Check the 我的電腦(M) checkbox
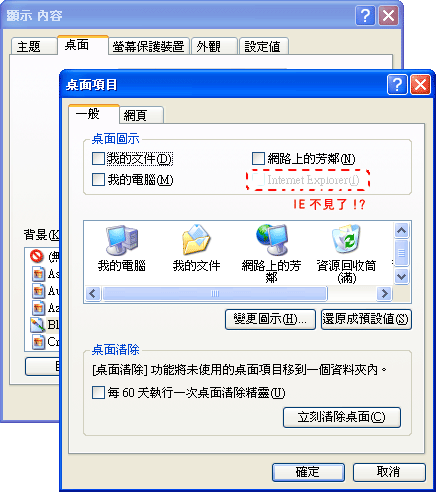This screenshot has height=492, width=436. point(98,180)
